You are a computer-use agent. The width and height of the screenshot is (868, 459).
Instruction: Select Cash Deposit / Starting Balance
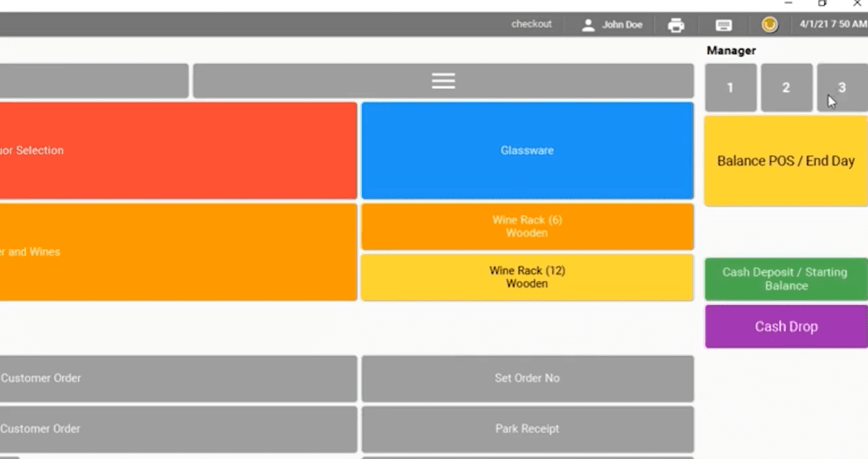coord(786,279)
